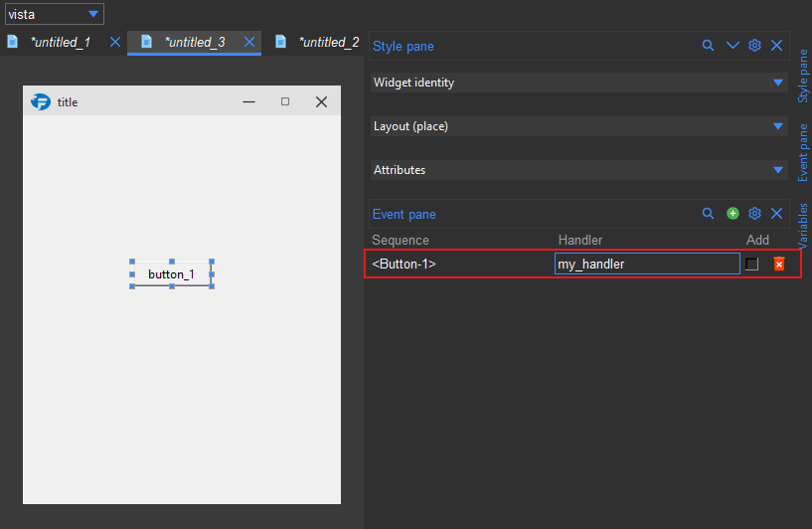Add a new event binding
The height and width of the screenshot is (529, 812).
732,214
